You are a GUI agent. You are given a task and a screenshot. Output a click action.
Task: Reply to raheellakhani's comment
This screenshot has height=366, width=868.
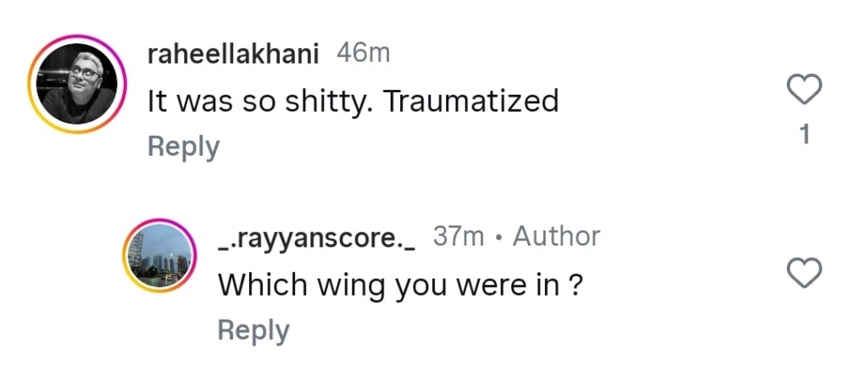[183, 147]
